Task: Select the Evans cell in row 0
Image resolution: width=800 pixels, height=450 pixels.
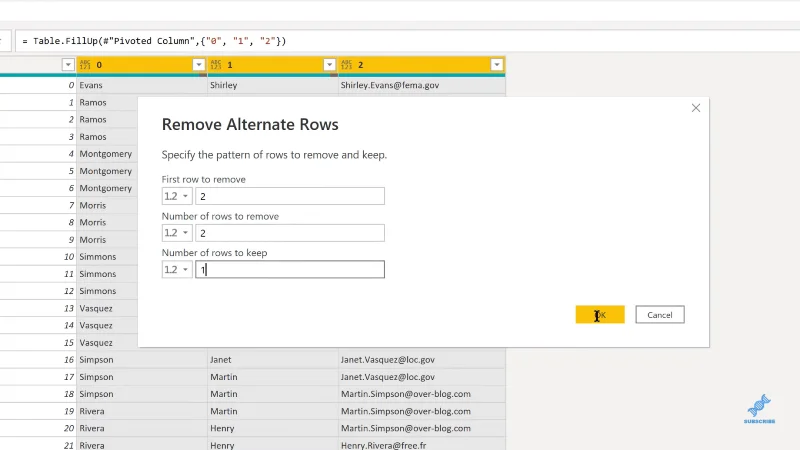Action: click(x=142, y=85)
